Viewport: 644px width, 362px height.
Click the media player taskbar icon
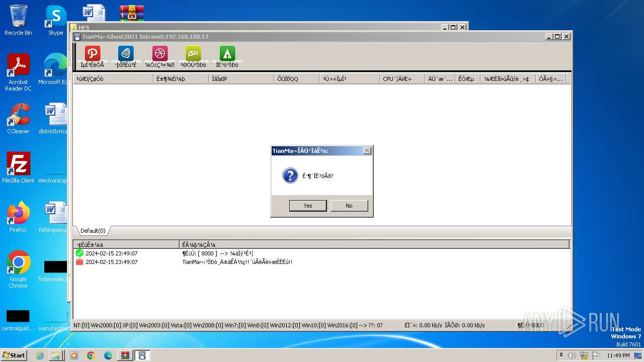click(74, 355)
